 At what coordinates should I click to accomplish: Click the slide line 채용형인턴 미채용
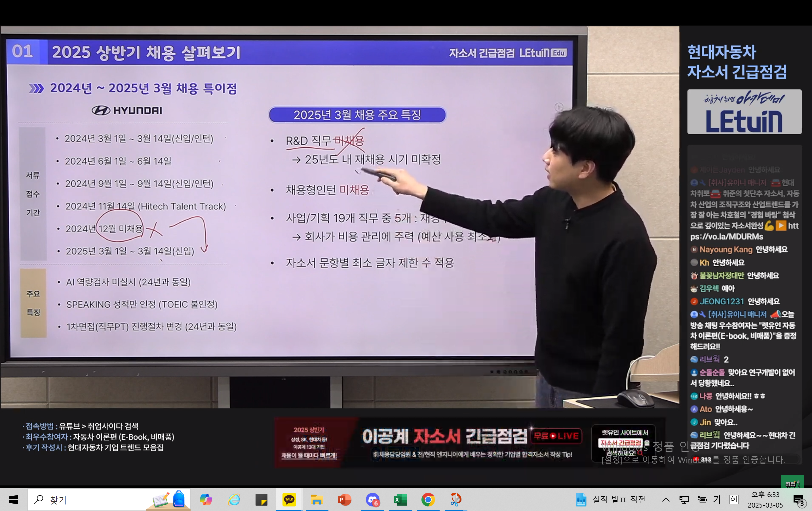tap(327, 190)
